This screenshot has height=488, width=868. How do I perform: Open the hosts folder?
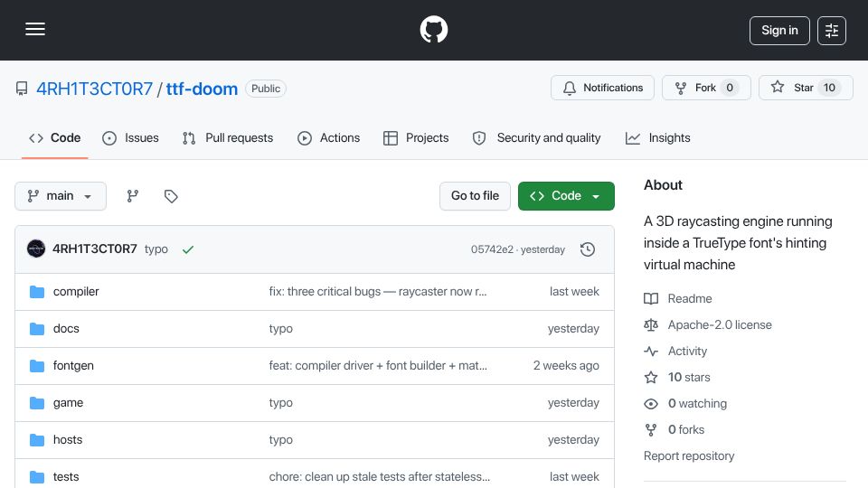pyautogui.click(x=68, y=440)
